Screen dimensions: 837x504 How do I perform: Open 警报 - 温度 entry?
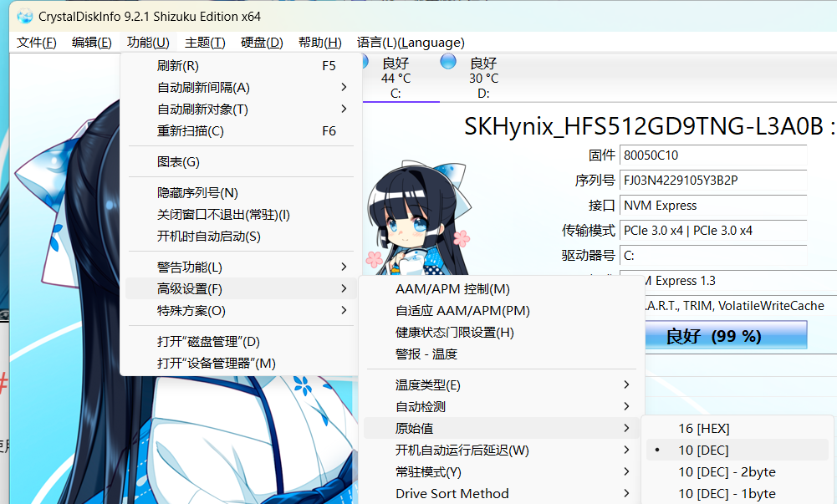tap(501, 354)
